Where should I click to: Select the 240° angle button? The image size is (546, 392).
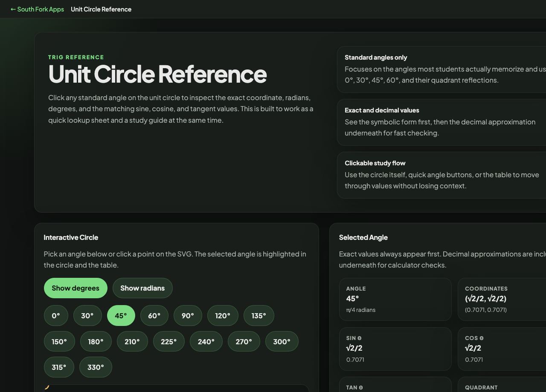[206, 342]
